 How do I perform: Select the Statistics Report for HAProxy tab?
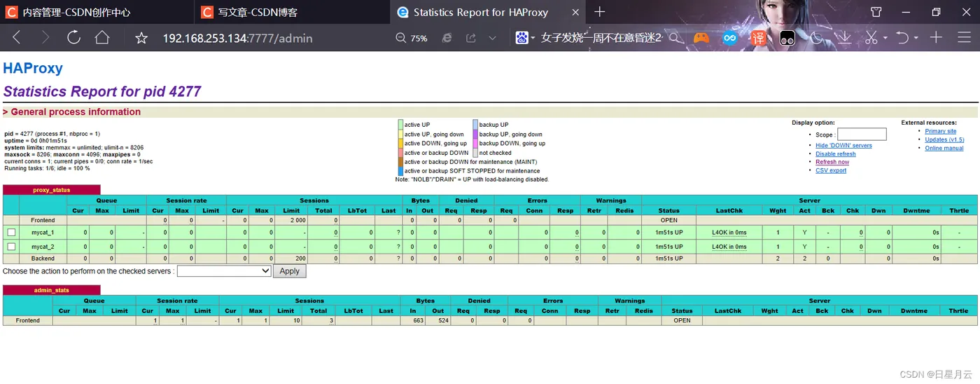487,12
